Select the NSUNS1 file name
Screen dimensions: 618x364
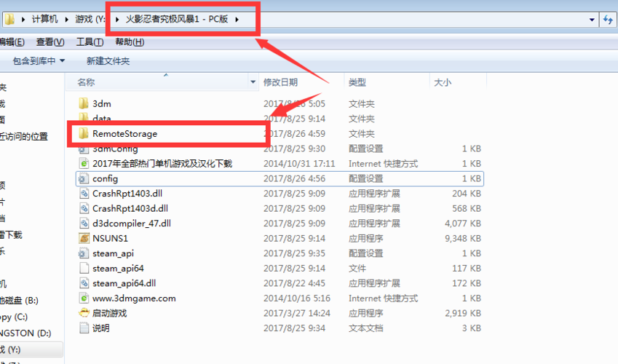pyautogui.click(x=110, y=239)
